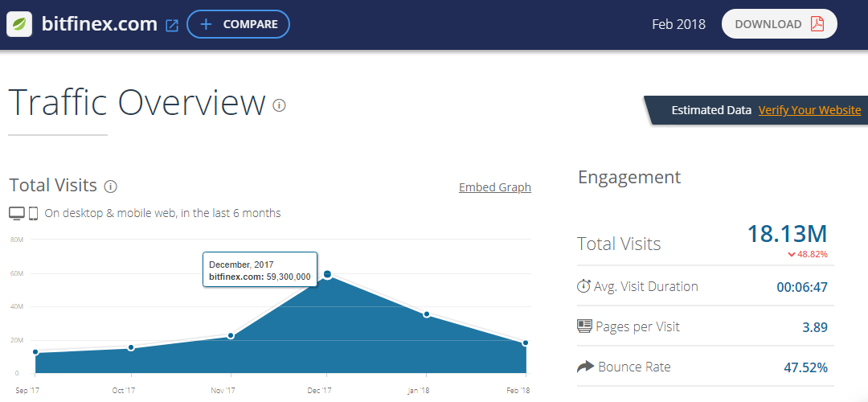Click the Embed Graph link
The height and width of the screenshot is (402, 868).
pos(495,187)
